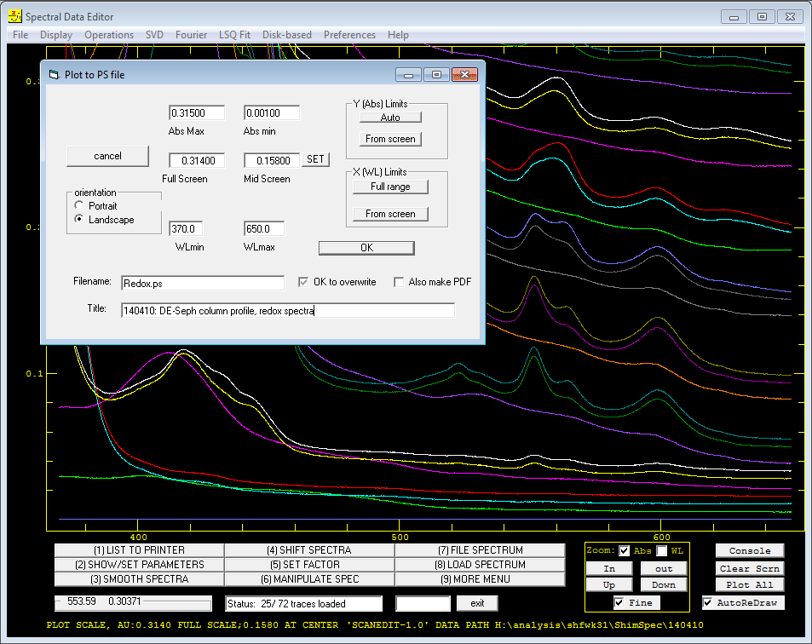Disable the AutoReDraw checkbox
The image size is (812, 644).
707,602
